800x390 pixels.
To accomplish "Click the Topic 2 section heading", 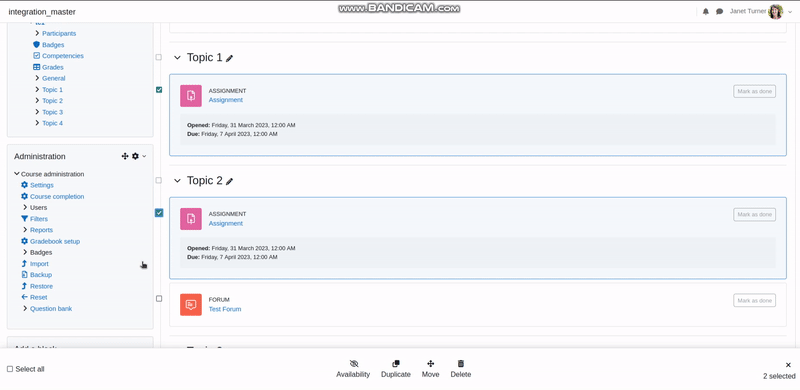I will 205,181.
